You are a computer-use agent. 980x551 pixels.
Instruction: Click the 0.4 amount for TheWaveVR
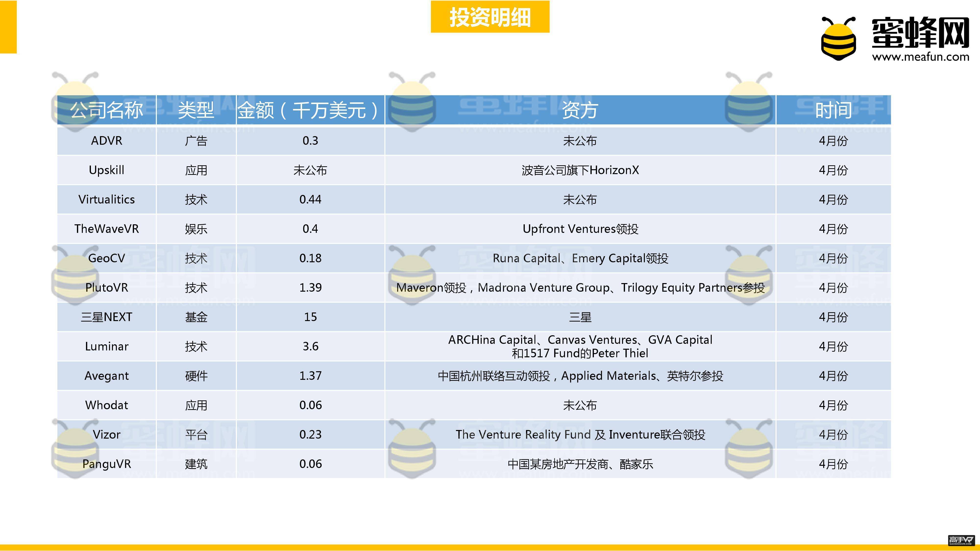310,229
